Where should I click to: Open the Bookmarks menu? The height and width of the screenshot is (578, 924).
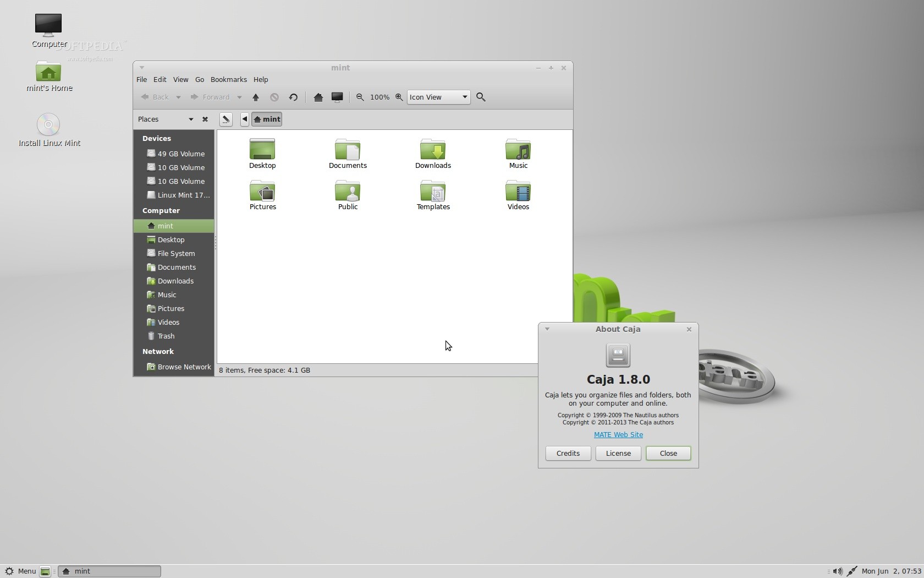(x=229, y=80)
